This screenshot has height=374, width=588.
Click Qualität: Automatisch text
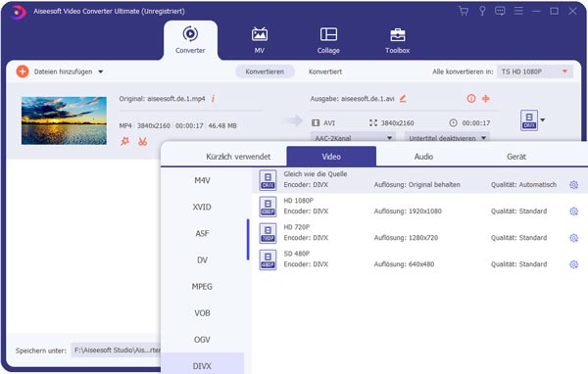523,185
